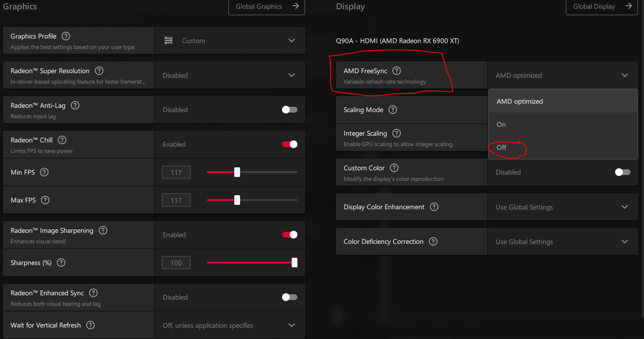Click the Max FPS slider handle

(237, 200)
